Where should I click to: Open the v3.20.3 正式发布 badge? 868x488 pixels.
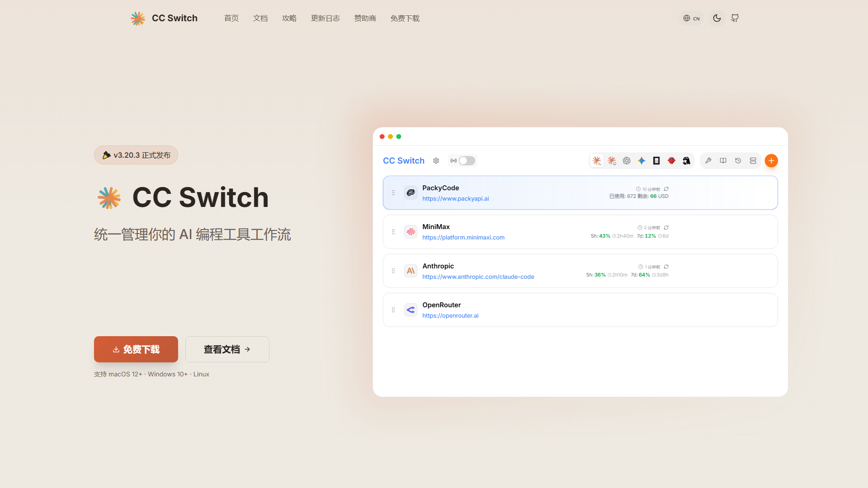point(136,155)
